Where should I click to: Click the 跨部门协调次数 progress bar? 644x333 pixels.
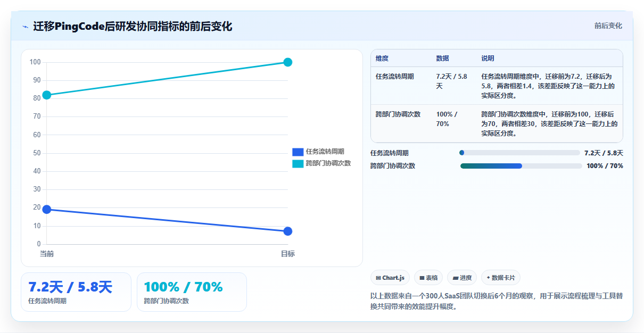point(521,166)
